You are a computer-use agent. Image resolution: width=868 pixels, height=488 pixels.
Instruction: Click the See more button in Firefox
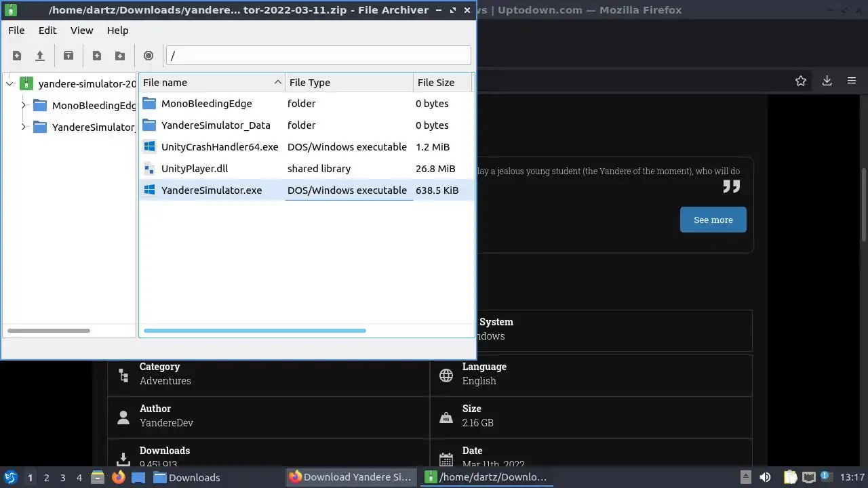713,220
